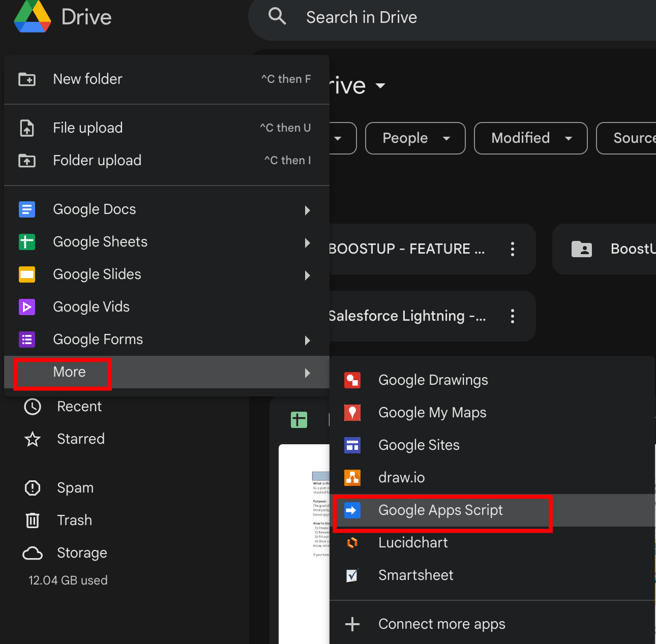
Task: Click the Lucidchart icon
Action: pos(352,543)
